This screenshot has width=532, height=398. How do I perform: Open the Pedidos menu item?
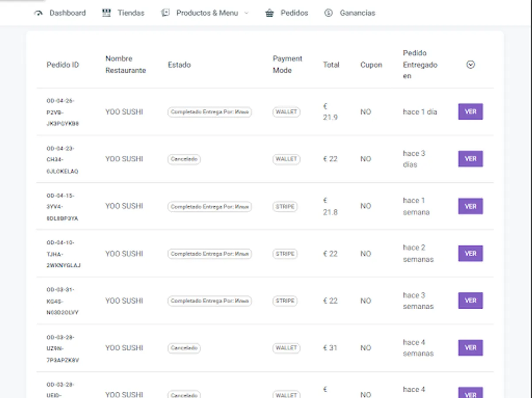294,13
